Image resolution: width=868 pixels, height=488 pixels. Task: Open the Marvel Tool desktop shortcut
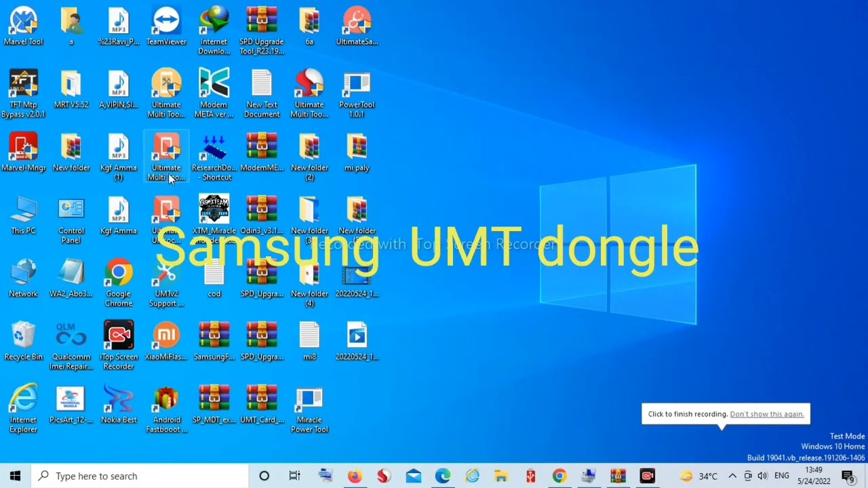coord(24,27)
